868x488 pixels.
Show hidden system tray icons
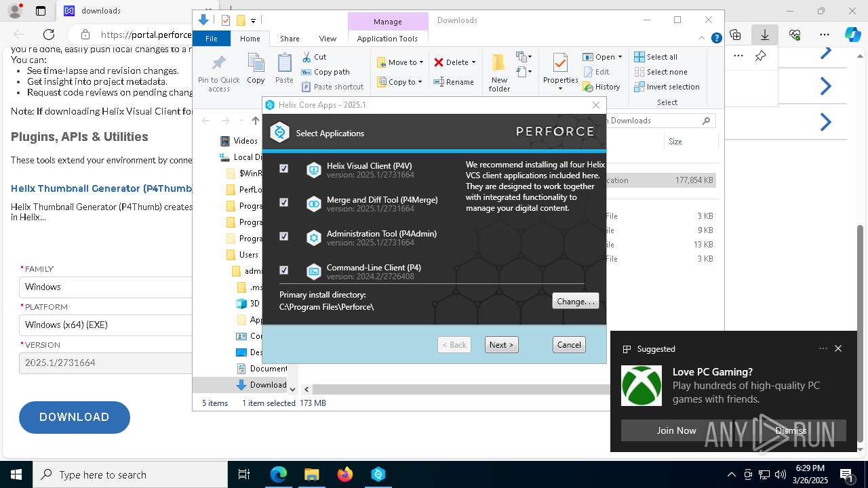click(x=731, y=474)
